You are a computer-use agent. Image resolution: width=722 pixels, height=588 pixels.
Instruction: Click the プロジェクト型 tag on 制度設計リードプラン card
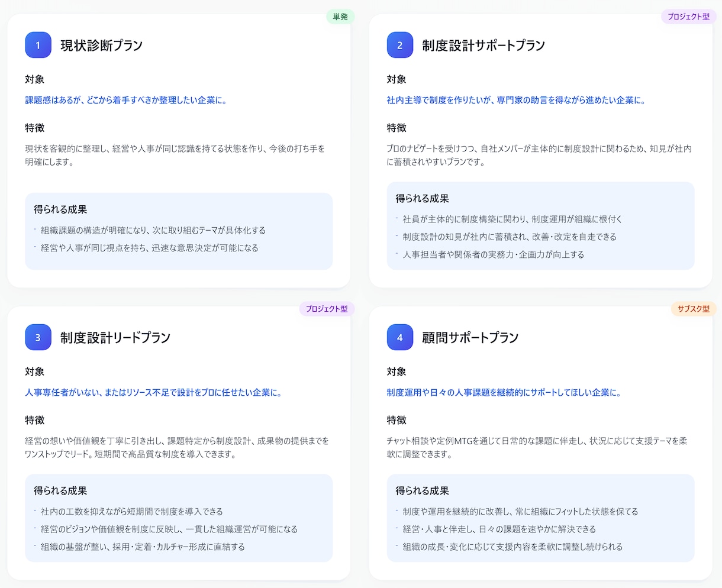point(327,309)
